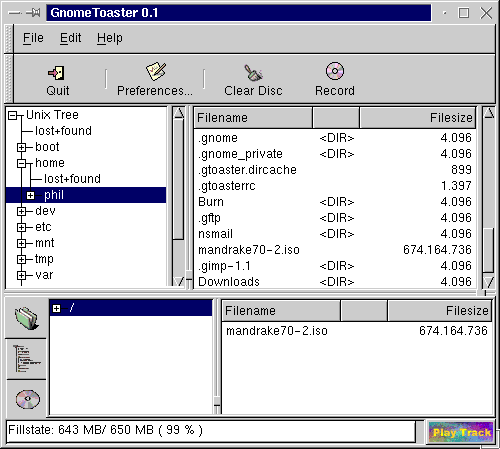500x449 pixels.
Task: Select the track list tree icon
Action: [26, 359]
